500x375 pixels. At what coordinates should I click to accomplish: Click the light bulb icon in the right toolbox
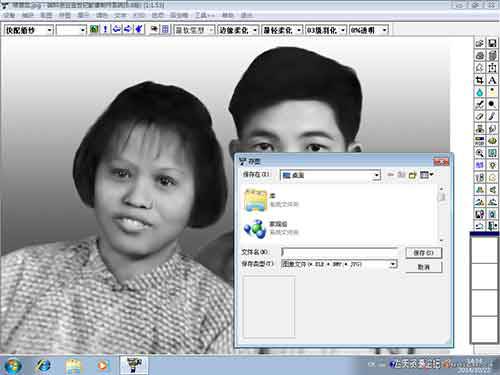[492, 165]
